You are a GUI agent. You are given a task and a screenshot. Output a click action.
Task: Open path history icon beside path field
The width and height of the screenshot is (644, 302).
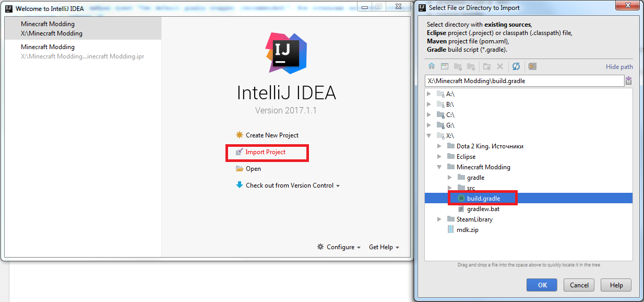pyautogui.click(x=628, y=80)
